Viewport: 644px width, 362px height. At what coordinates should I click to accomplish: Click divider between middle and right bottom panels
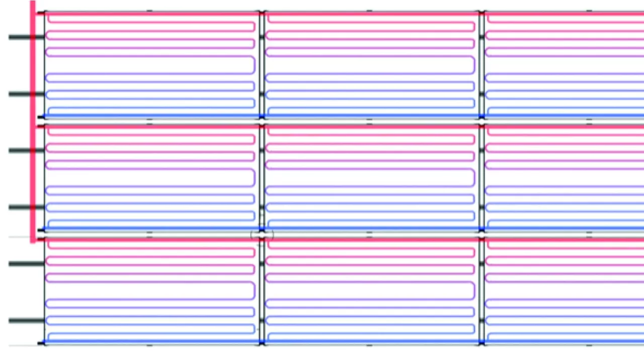tap(481, 291)
